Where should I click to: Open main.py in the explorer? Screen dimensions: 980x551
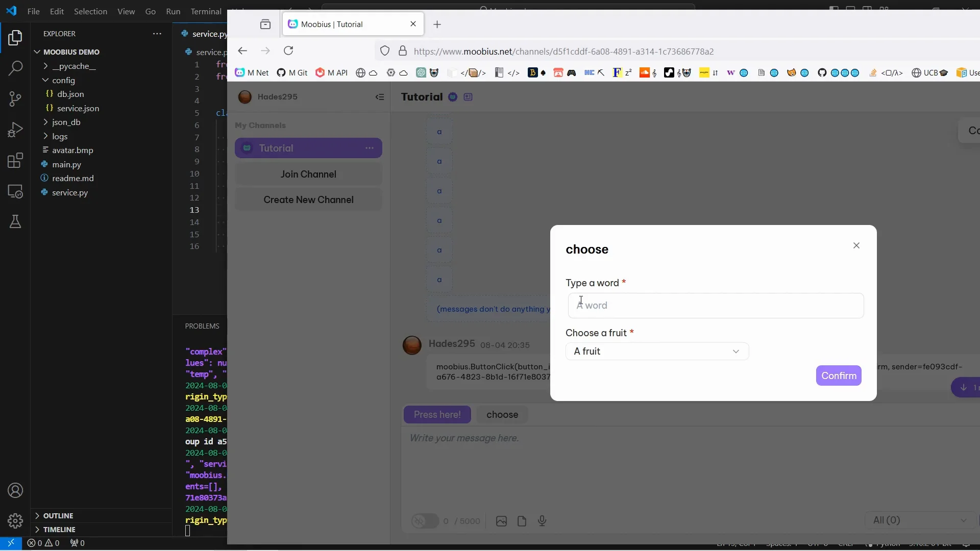66,164
